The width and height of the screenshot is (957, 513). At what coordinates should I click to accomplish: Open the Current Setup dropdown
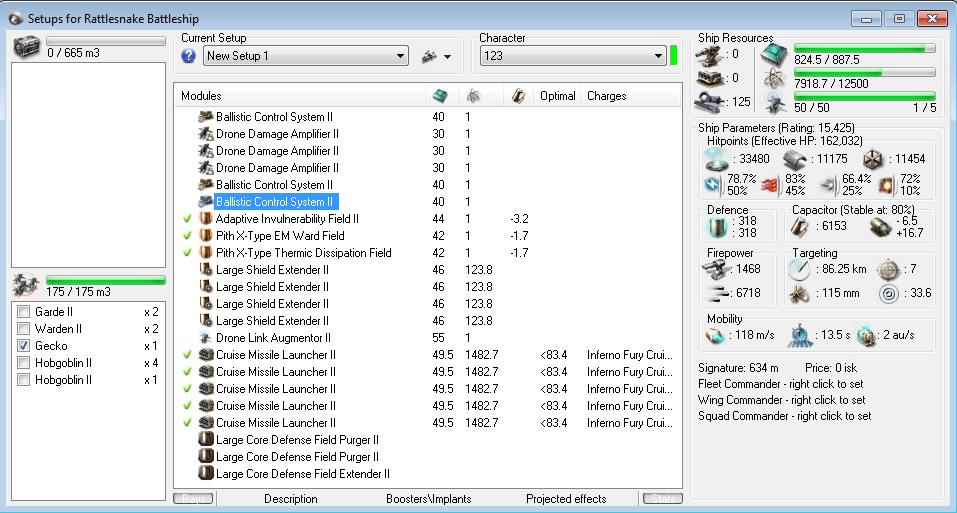tap(306, 56)
